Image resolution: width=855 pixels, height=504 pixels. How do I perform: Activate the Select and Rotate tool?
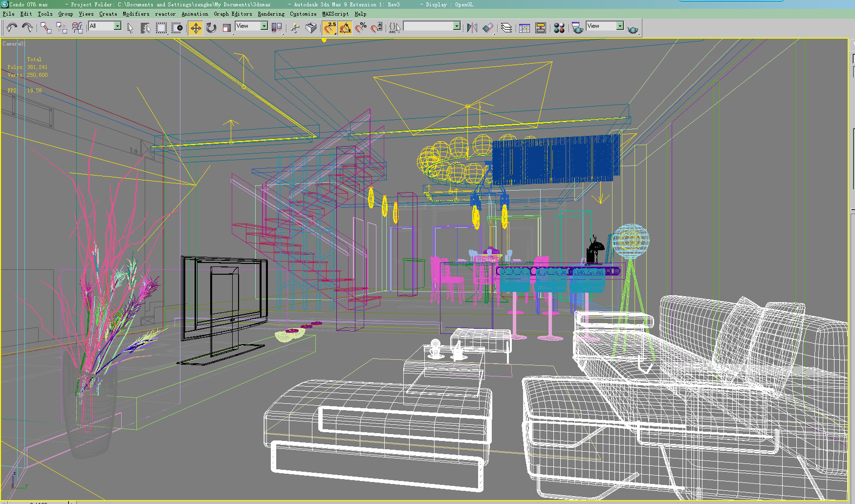[x=211, y=28]
